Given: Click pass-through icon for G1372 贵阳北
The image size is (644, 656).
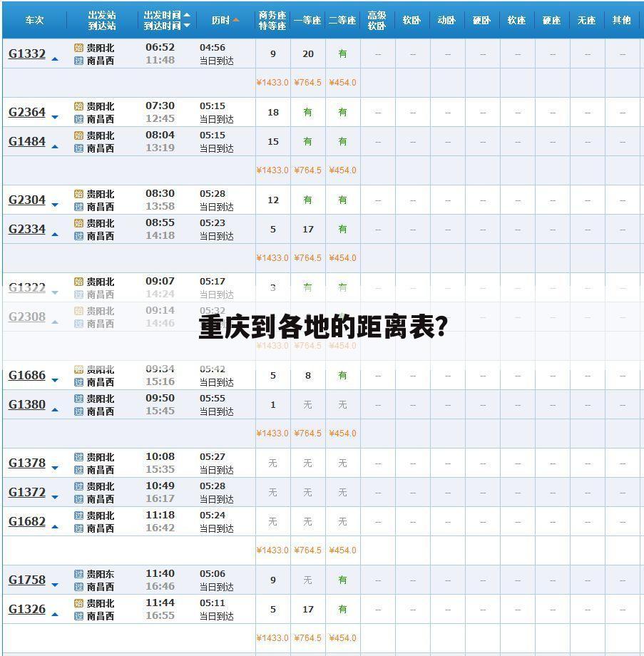Looking at the screenshot, I should 78,486.
